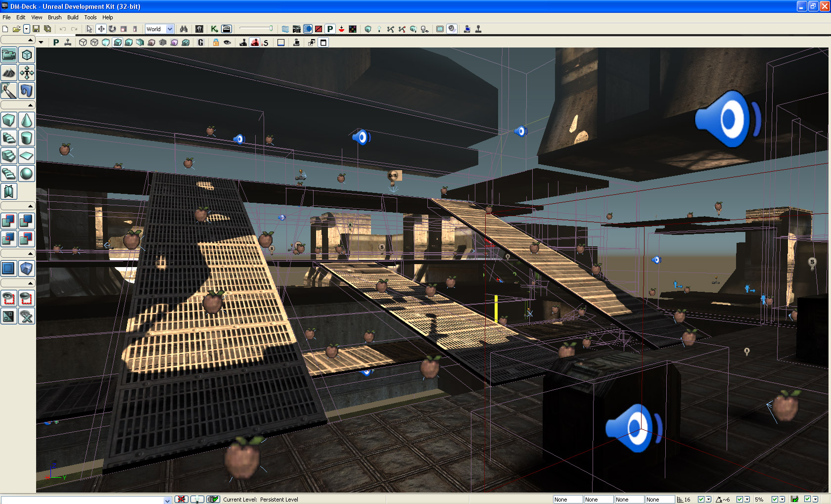Switch viewport to Brush Wireframe mode
831x504 pixels.
coord(83,43)
